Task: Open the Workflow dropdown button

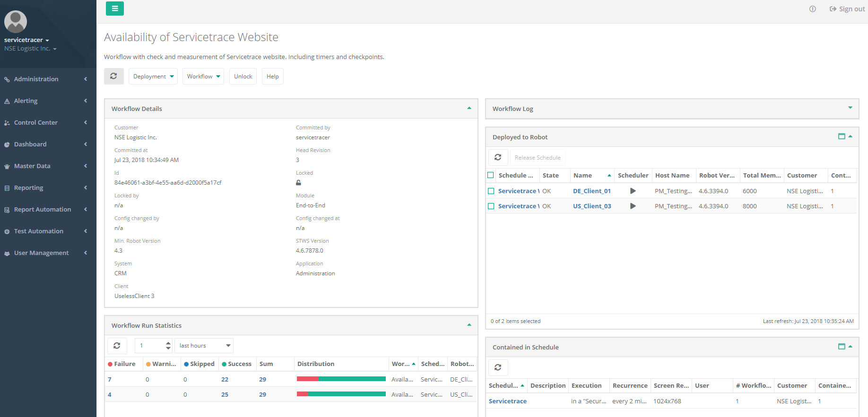Action: [203, 76]
